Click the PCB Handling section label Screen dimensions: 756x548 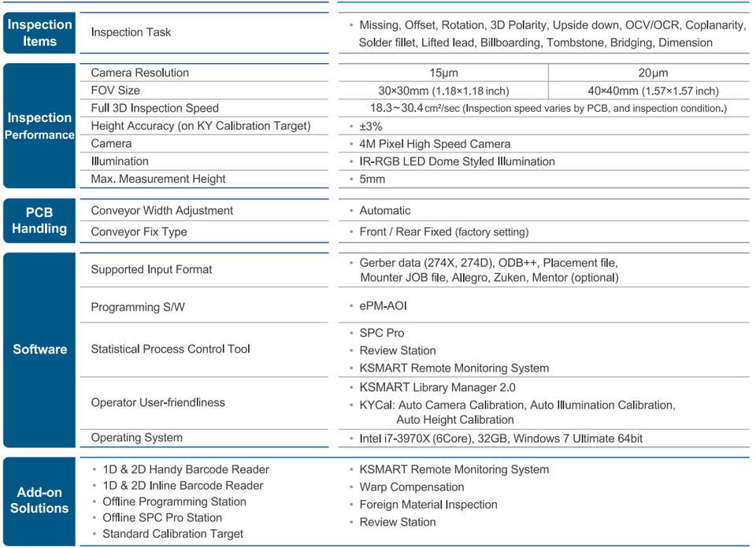point(39,220)
